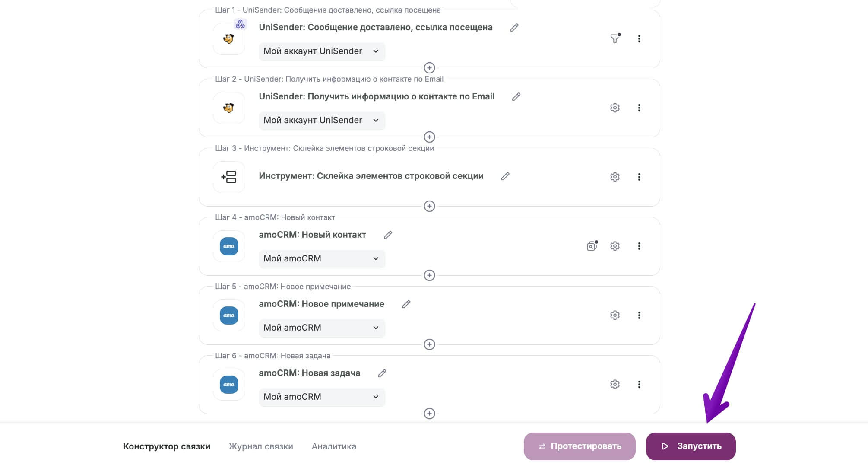
Task: Edit step 1 UniSender title pencil
Action: (x=514, y=28)
